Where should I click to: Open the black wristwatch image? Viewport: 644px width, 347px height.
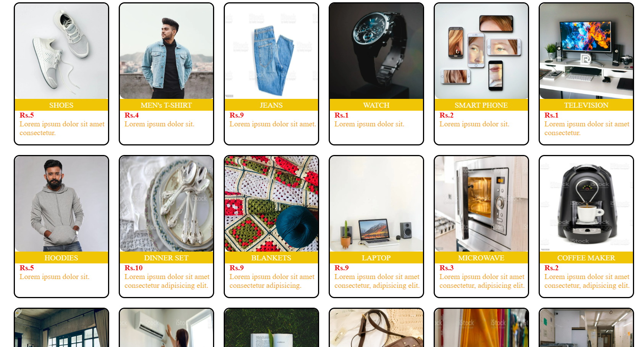click(x=376, y=52)
